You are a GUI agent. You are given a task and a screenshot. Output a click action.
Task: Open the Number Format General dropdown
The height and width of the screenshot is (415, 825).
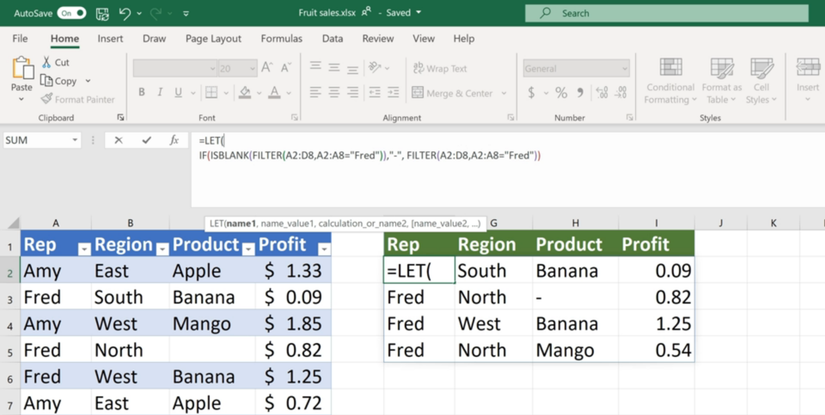pos(624,69)
